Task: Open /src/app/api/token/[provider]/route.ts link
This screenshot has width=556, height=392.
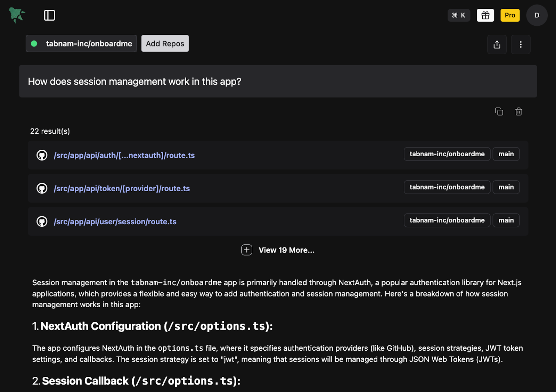Action: coord(122,189)
